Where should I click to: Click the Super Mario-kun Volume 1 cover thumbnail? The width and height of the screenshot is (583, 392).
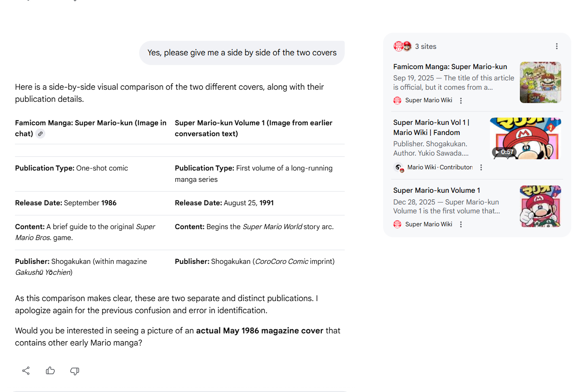tap(540, 206)
